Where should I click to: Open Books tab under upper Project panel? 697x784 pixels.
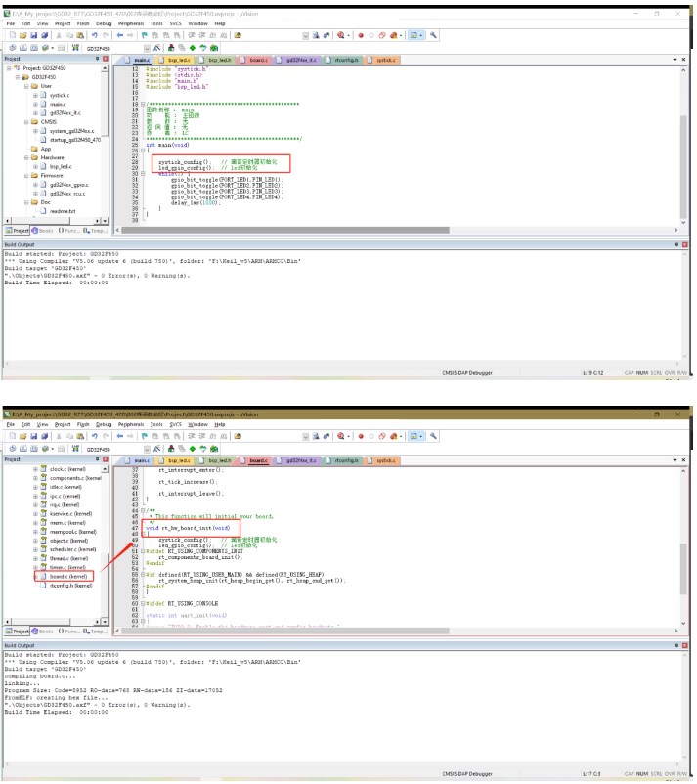click(x=42, y=231)
